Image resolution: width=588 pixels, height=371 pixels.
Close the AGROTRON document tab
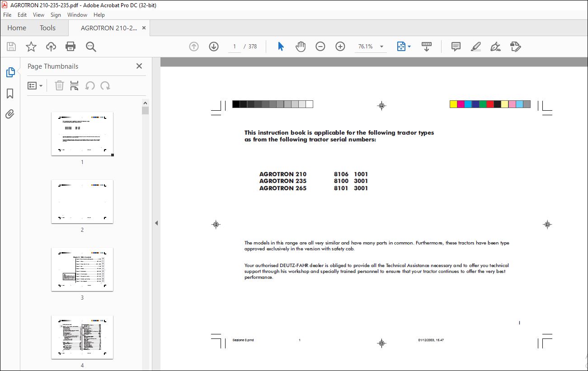144,28
